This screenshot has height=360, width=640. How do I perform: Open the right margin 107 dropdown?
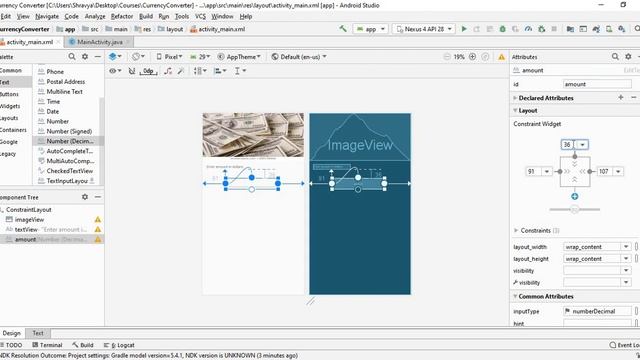[618, 171]
